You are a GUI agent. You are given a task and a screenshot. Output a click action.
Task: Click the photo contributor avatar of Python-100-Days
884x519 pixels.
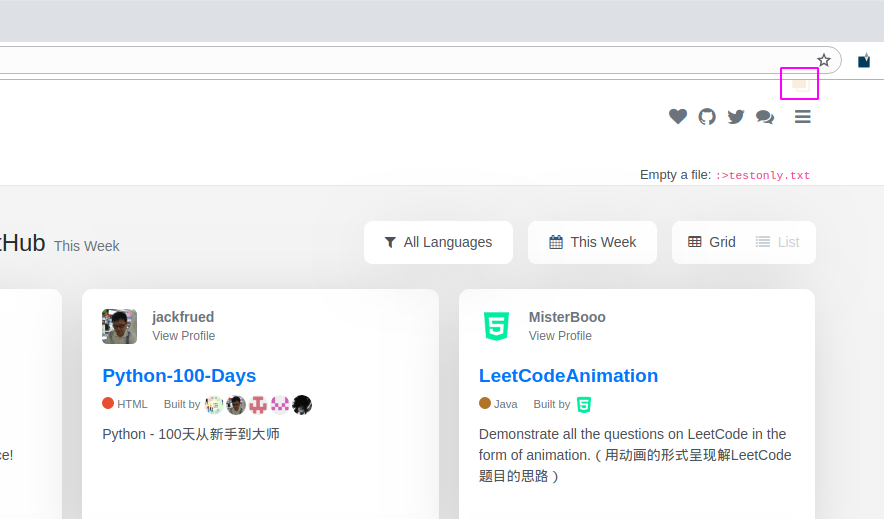[236, 405]
